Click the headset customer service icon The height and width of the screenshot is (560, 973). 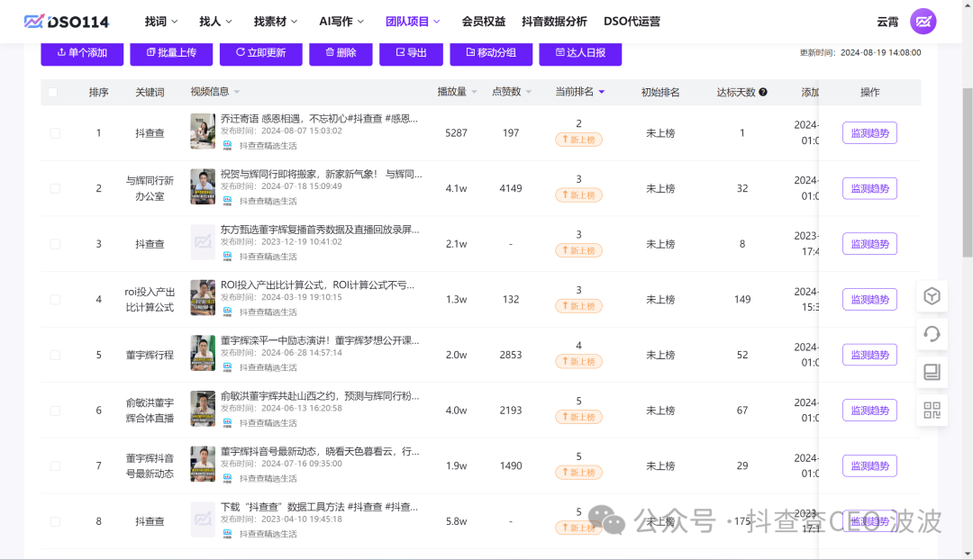tap(932, 334)
